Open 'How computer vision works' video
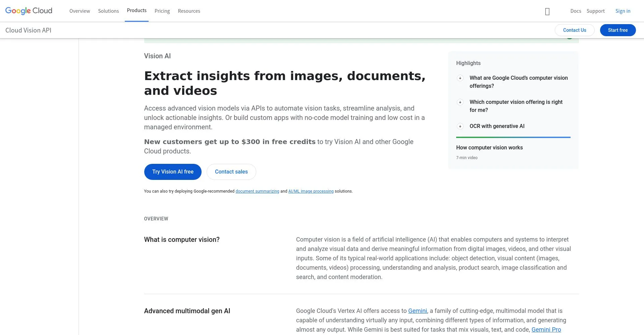Image resolution: width=644 pixels, height=335 pixels. [x=489, y=148]
